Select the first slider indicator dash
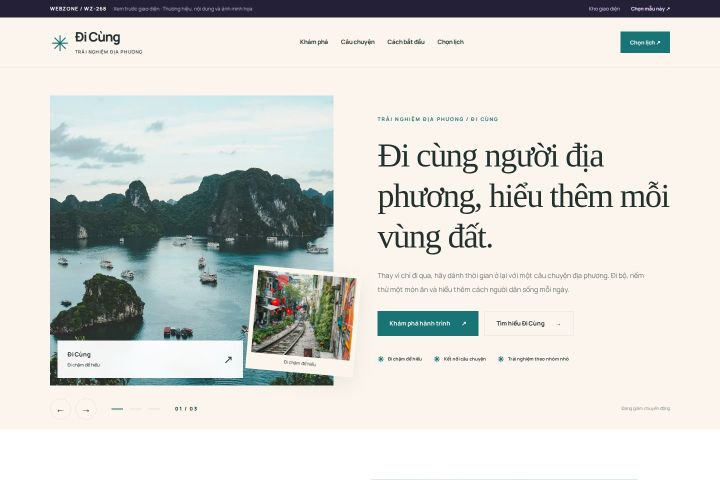720x480 pixels. [x=117, y=409]
